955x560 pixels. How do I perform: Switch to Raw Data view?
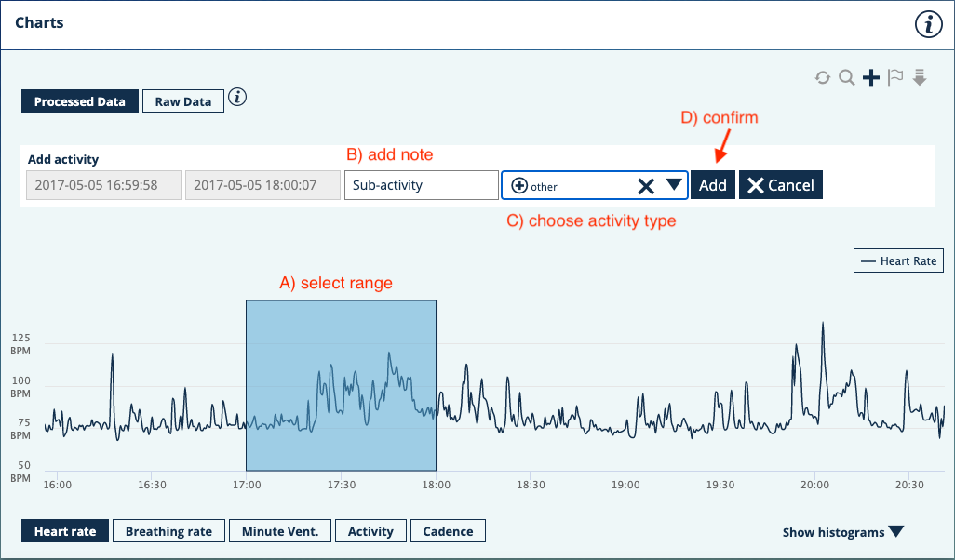[x=183, y=101]
